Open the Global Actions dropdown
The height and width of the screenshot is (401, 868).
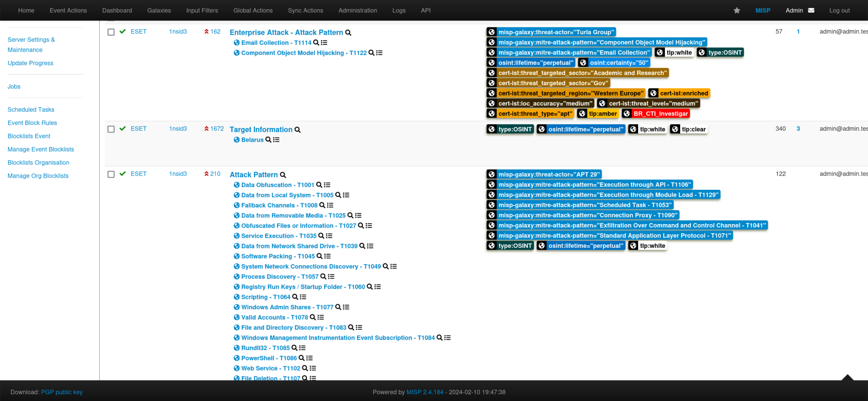tap(253, 10)
